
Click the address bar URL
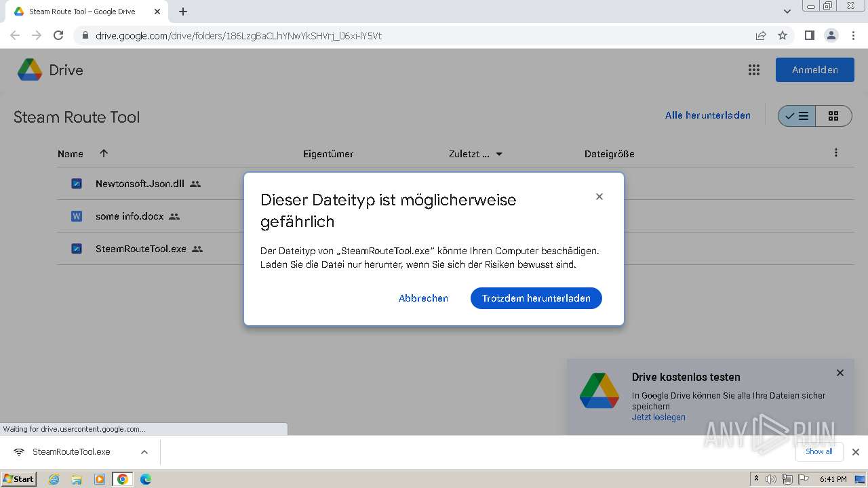click(x=239, y=36)
